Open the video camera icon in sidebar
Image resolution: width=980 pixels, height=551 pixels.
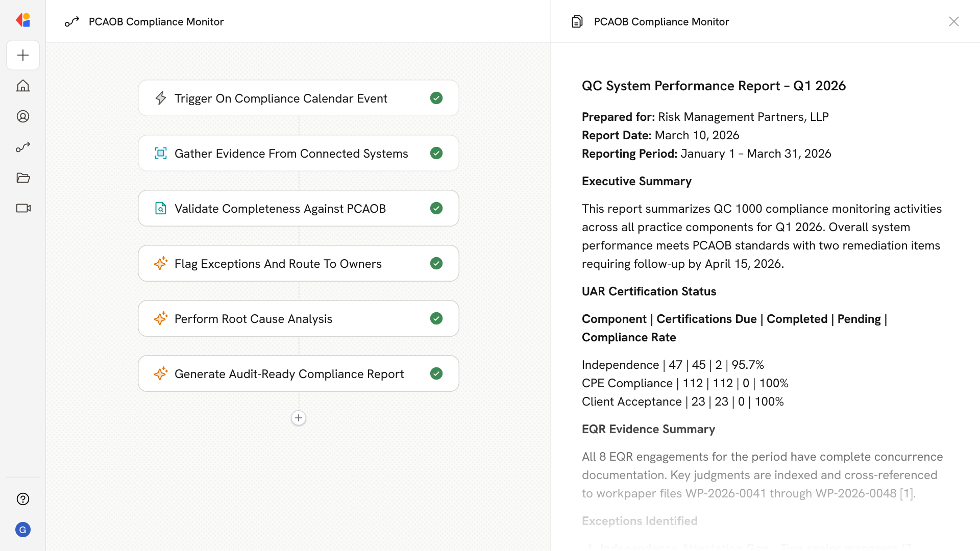(23, 208)
